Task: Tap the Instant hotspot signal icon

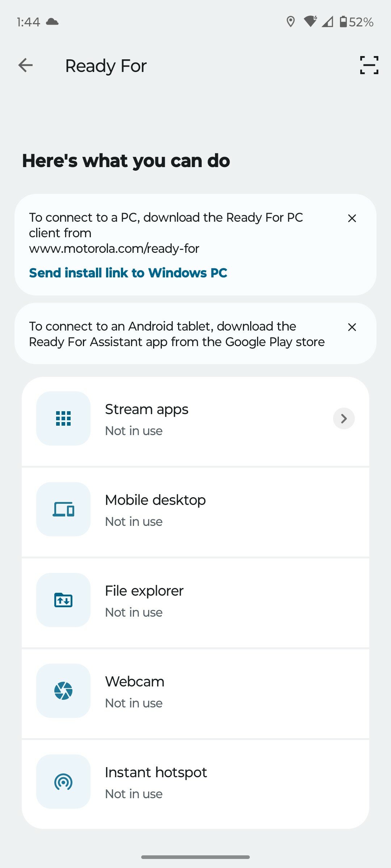Action: (x=63, y=782)
